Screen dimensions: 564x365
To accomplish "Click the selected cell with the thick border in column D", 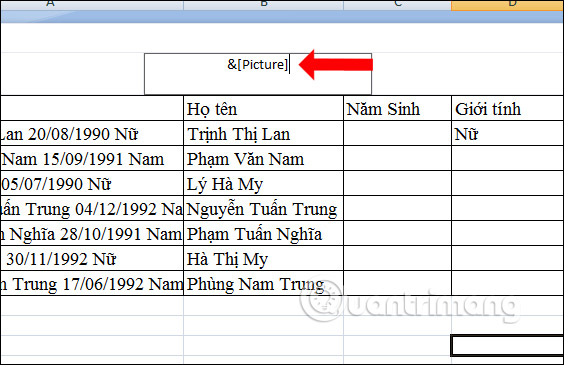I will click(x=508, y=346).
